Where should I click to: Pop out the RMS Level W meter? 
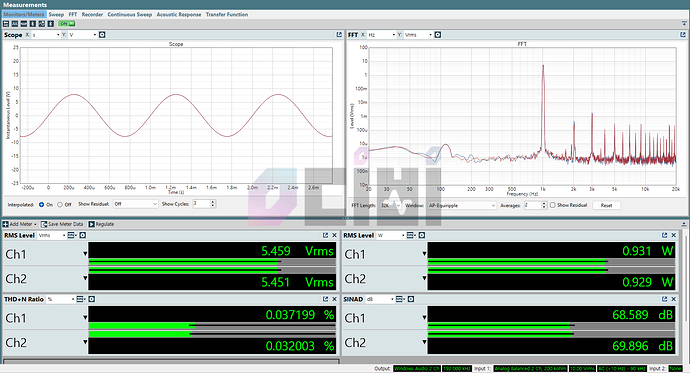coord(664,235)
